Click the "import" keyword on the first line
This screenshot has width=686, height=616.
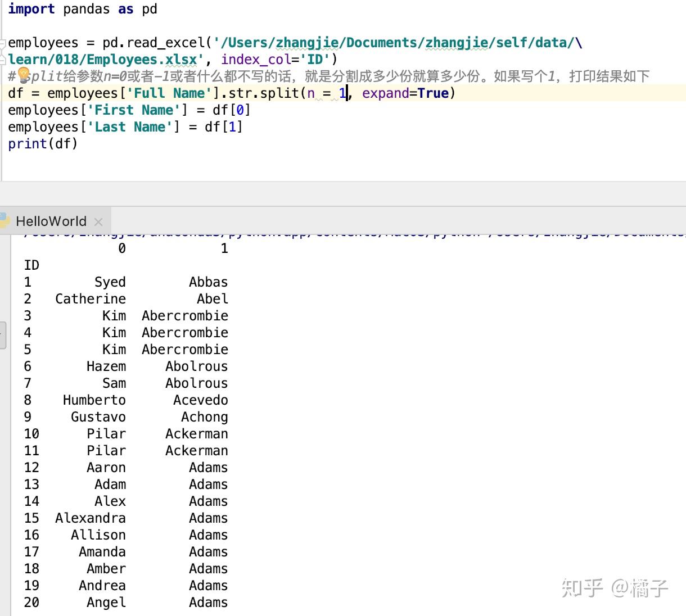point(31,9)
